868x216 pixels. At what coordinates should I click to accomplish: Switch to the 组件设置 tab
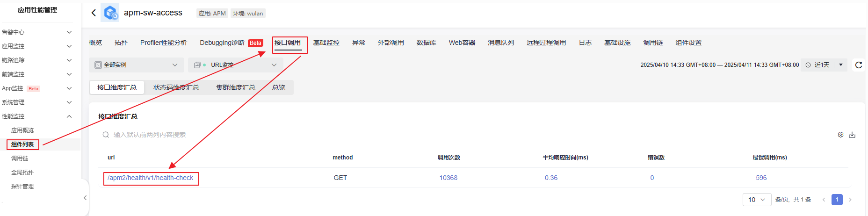tap(688, 43)
